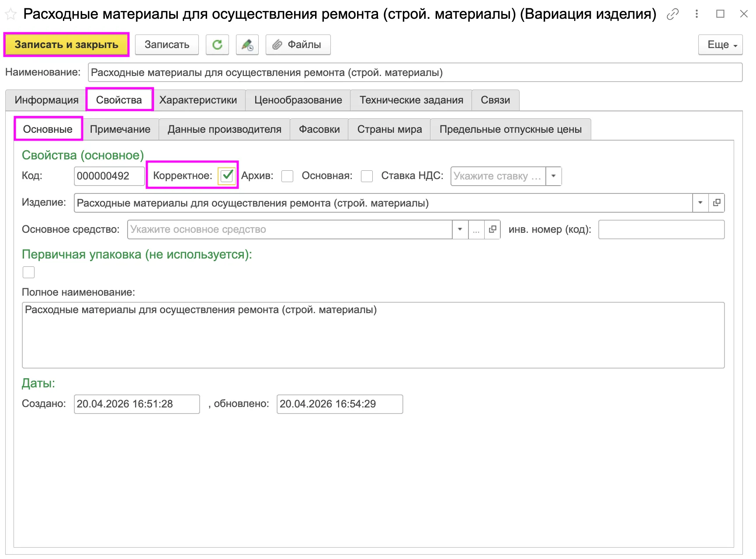The width and height of the screenshot is (756, 559).
Task: Toggle the Корректное checkbox
Action: (227, 176)
